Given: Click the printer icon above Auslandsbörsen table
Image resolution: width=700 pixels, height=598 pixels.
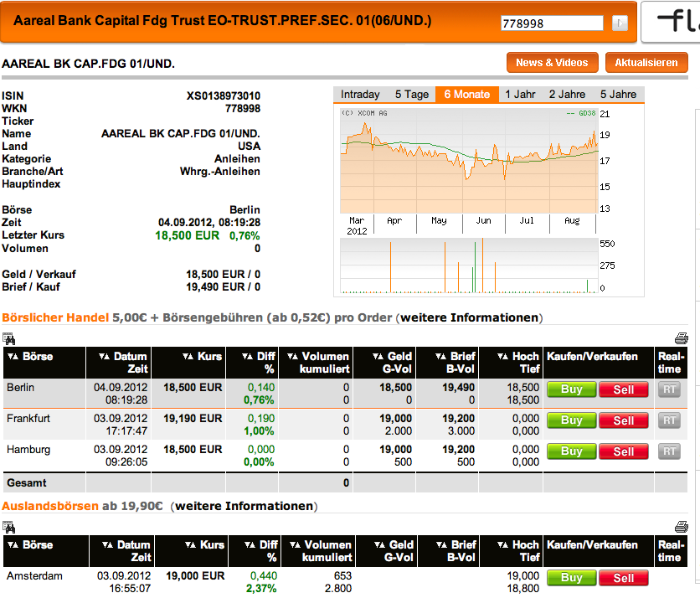Looking at the screenshot, I should pos(682,527).
